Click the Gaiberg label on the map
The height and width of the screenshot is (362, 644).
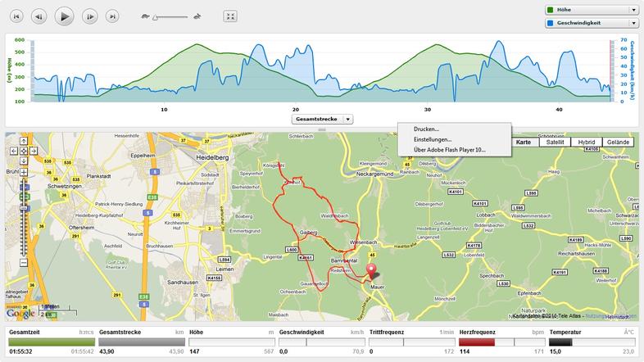309,233
